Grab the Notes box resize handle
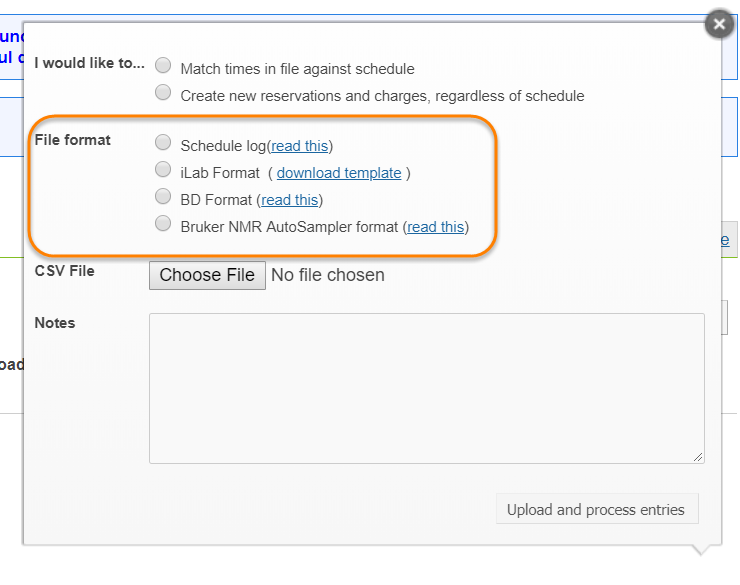Screen dimensions: 740x585 (698, 456)
